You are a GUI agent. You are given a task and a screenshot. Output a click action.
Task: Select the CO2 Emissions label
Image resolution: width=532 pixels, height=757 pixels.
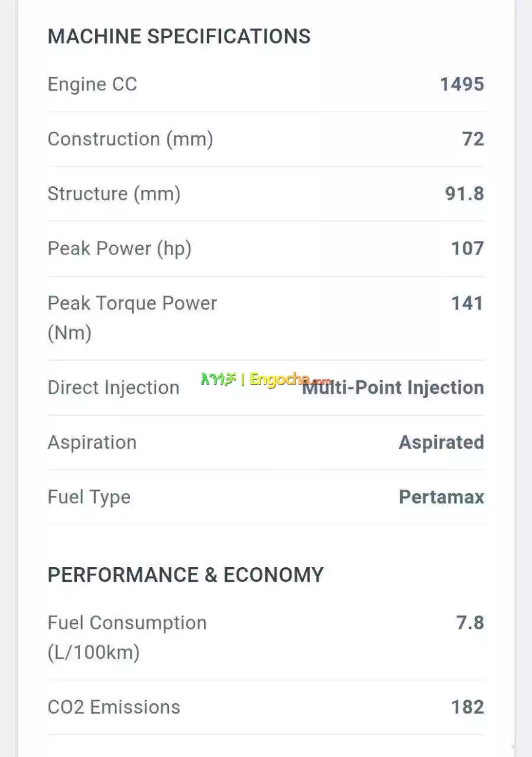pos(114,708)
